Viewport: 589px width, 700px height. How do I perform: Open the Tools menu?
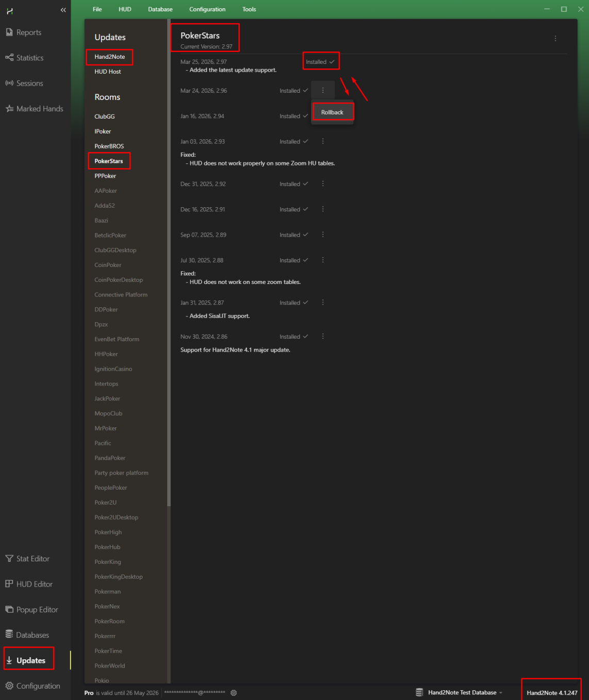click(249, 9)
